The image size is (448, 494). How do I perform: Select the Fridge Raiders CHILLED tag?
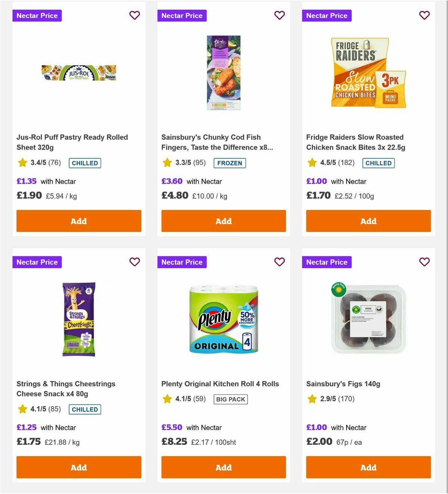coord(378,163)
